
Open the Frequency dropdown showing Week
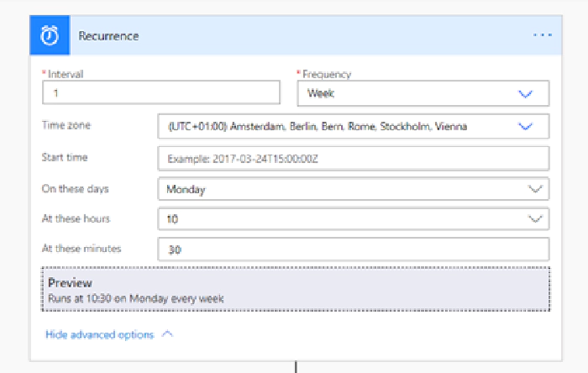pyautogui.click(x=412, y=93)
